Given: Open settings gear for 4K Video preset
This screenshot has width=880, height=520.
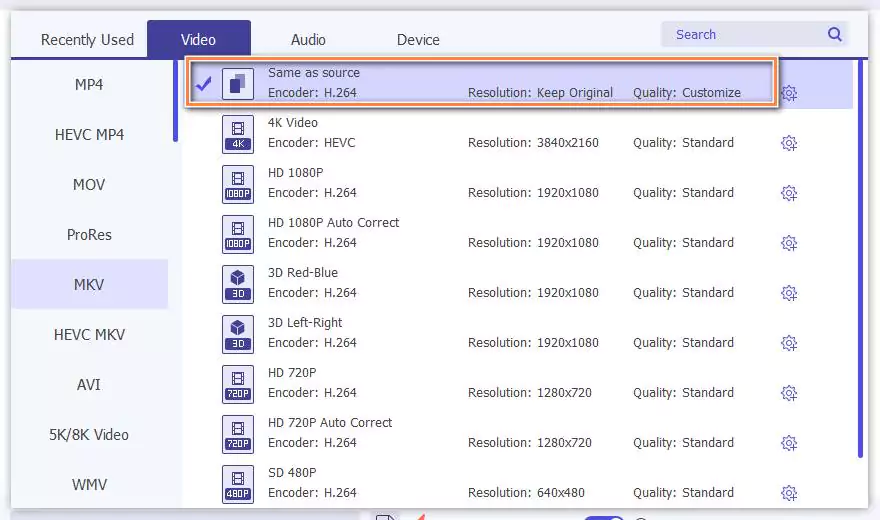Looking at the screenshot, I should (x=789, y=143).
